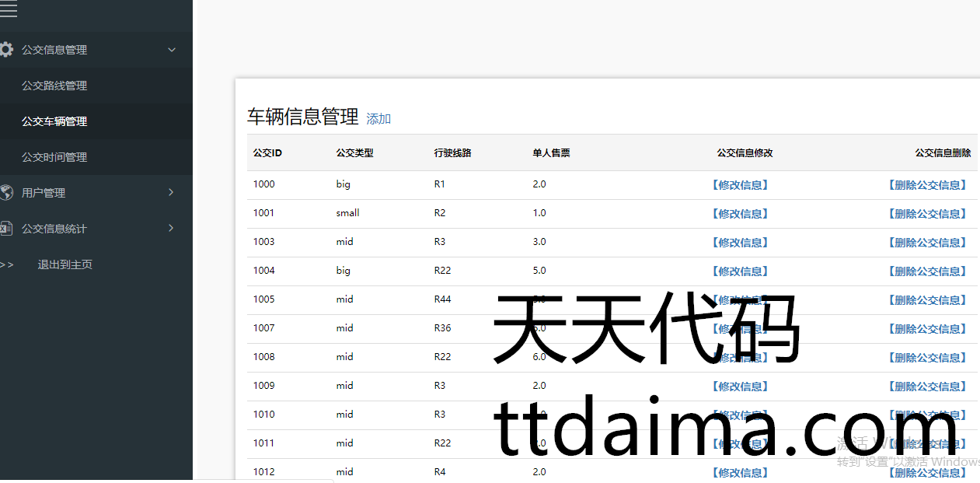This screenshot has width=980, height=483.
Task: Click 修改信息 for bus 1000
Action: [x=740, y=185]
